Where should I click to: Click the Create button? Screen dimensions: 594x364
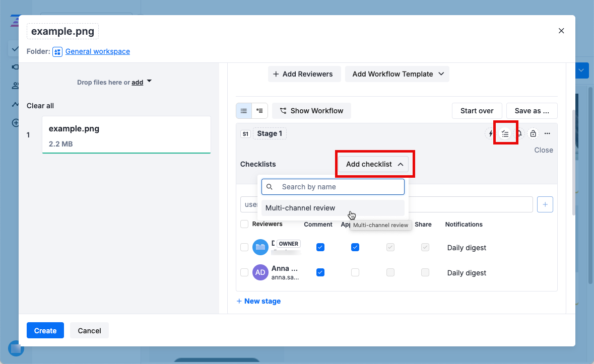pos(45,331)
